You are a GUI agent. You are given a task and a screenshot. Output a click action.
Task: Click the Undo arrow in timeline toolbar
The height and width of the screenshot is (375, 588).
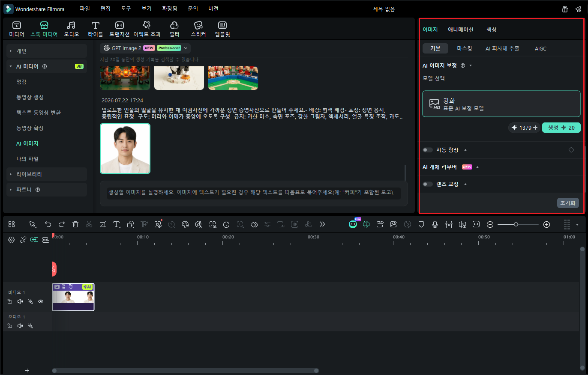[x=48, y=224]
